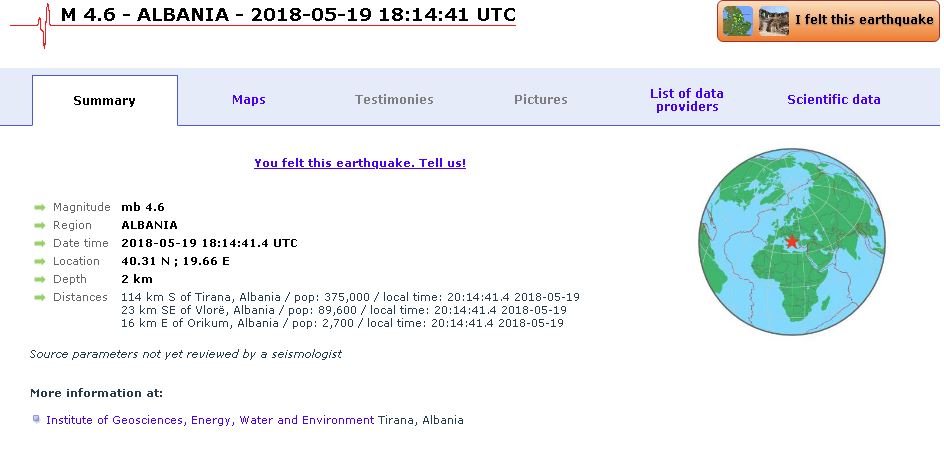Click the I felt this earthquake button
The image size is (944, 457).
pos(828,20)
